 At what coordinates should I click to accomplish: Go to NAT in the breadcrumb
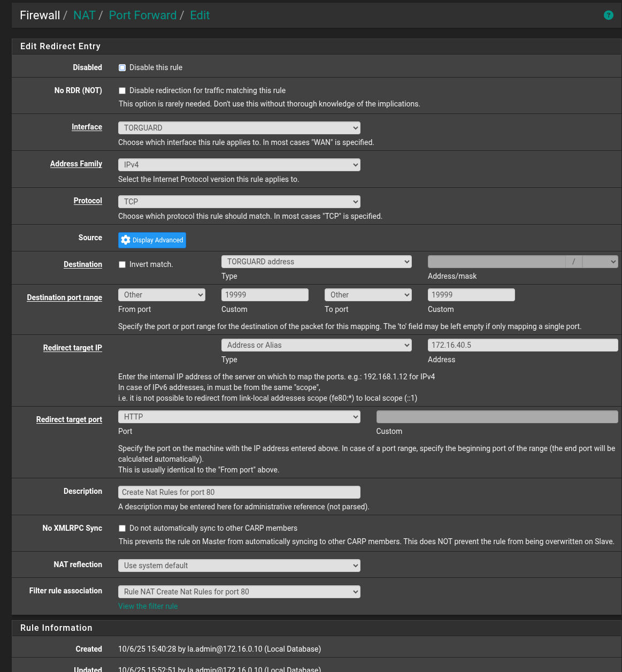pyautogui.click(x=84, y=16)
